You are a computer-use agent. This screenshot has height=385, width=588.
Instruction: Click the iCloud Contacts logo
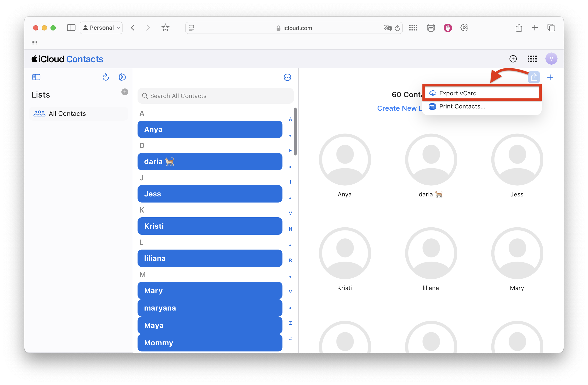point(67,59)
